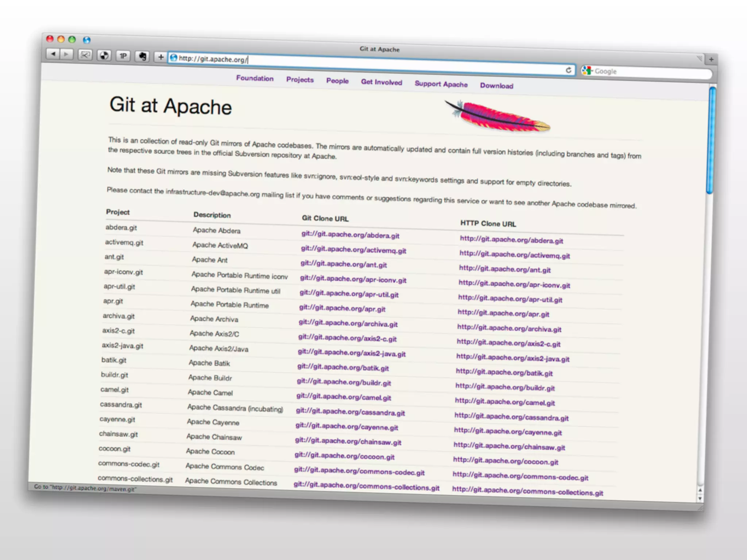
Task: Go to the Get Involved page
Action: (382, 82)
